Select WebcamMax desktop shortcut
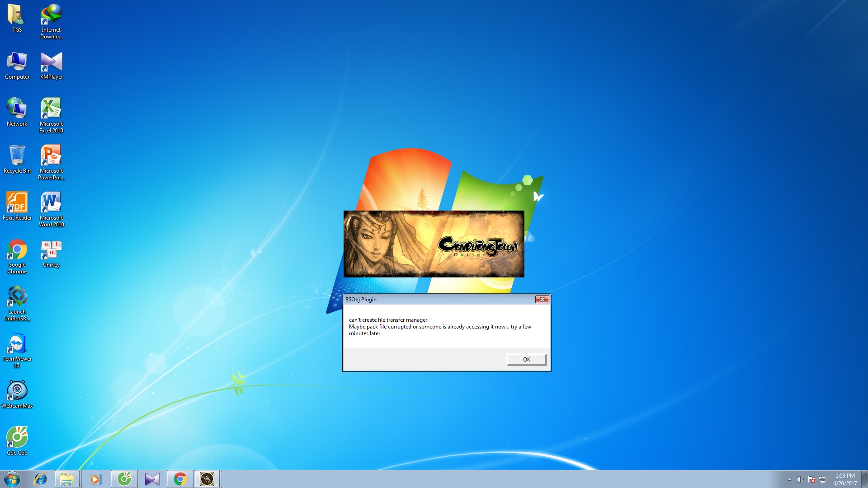 coord(17,394)
